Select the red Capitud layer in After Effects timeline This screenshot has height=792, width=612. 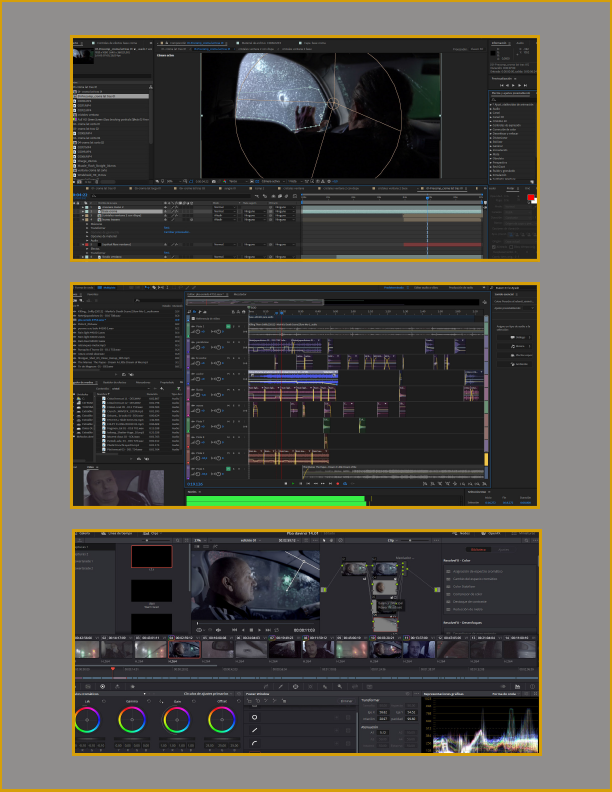click(x=116, y=244)
